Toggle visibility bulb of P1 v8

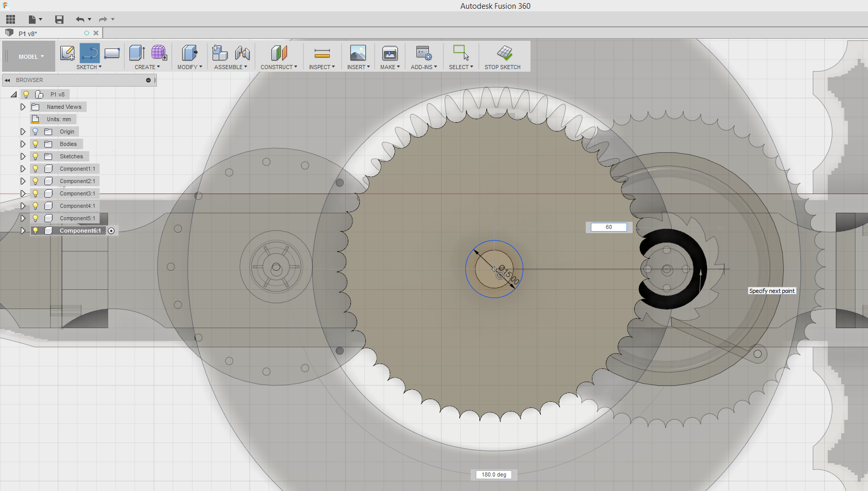point(26,94)
